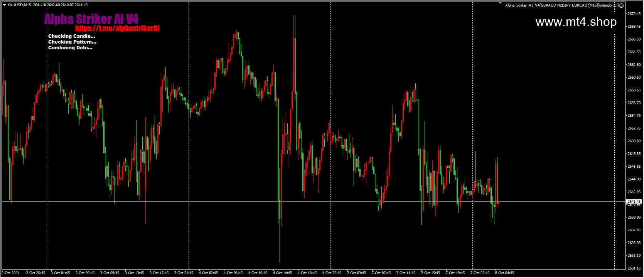Click the Checking Candle... status line
Viewport: 644px width, 278px height.
pyautogui.click(x=72, y=36)
